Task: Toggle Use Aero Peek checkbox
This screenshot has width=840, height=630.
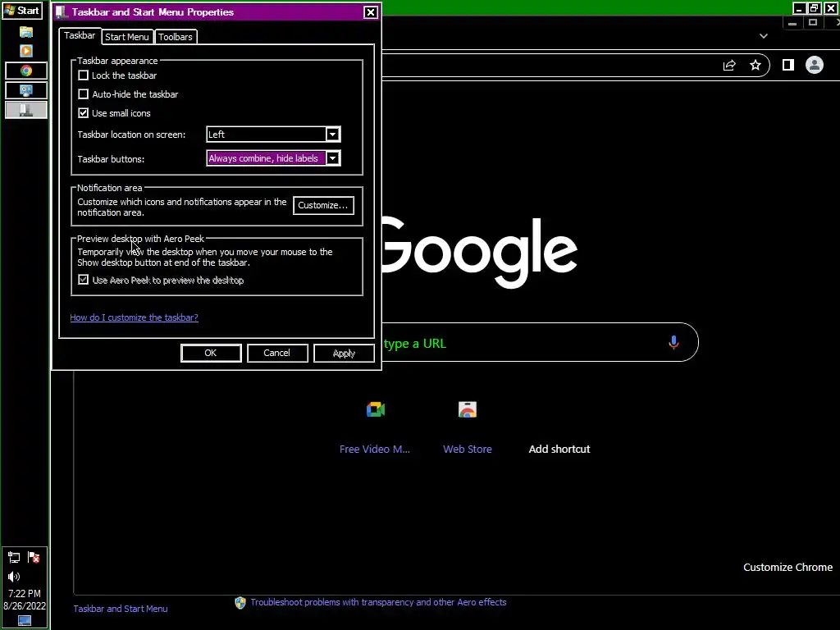Action: pyautogui.click(x=83, y=280)
